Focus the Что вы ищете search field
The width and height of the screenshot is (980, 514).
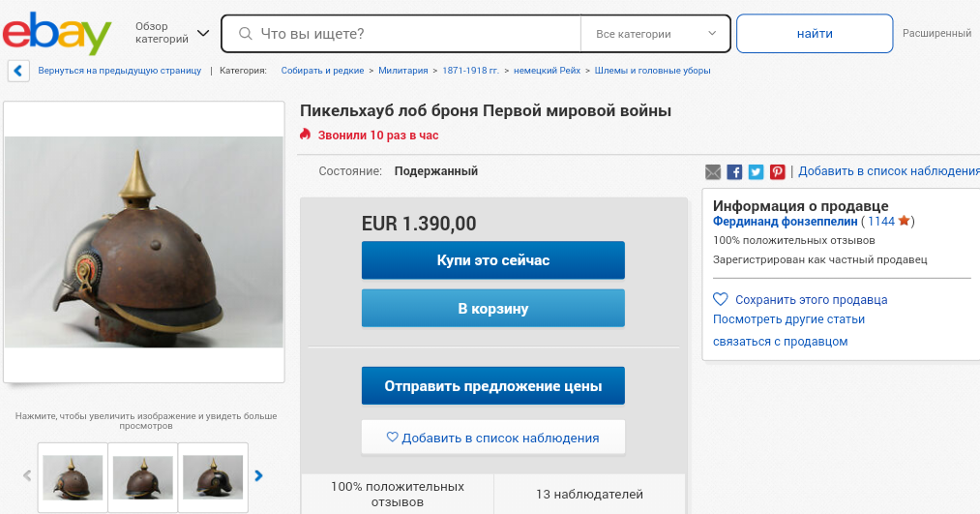coord(401,34)
